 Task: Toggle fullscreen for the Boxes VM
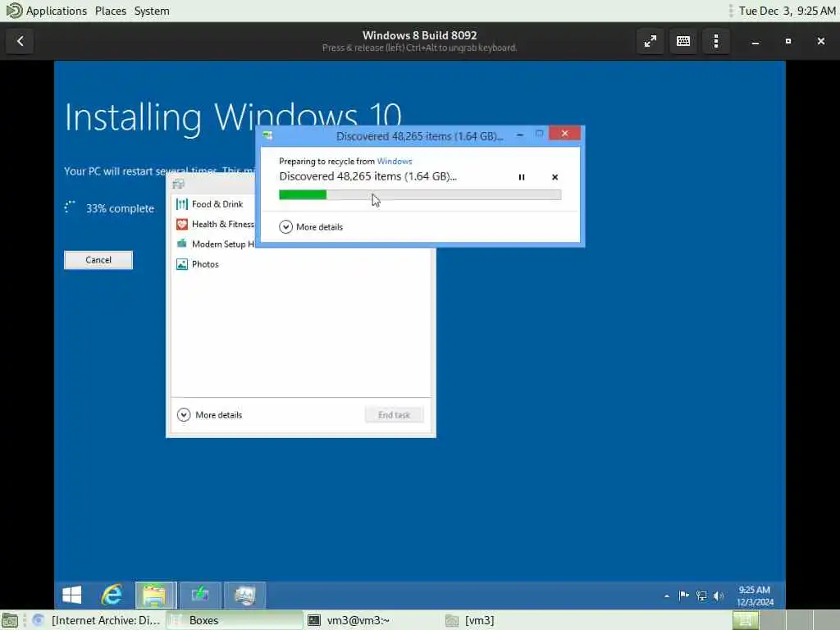pyautogui.click(x=651, y=41)
